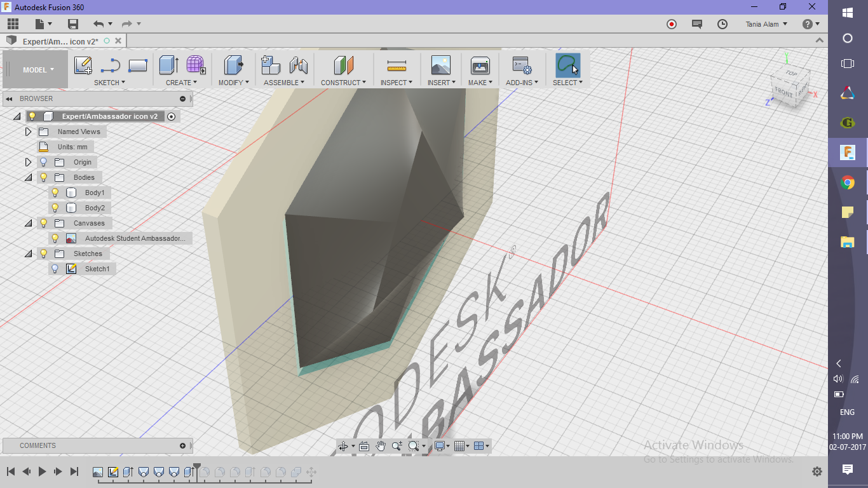The height and width of the screenshot is (488, 868).
Task: Select the sketch Line tool icon
Action: 111,65
